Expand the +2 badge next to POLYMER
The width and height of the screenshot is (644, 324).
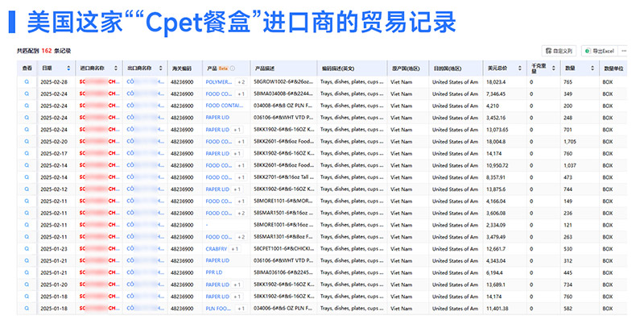[241, 82]
